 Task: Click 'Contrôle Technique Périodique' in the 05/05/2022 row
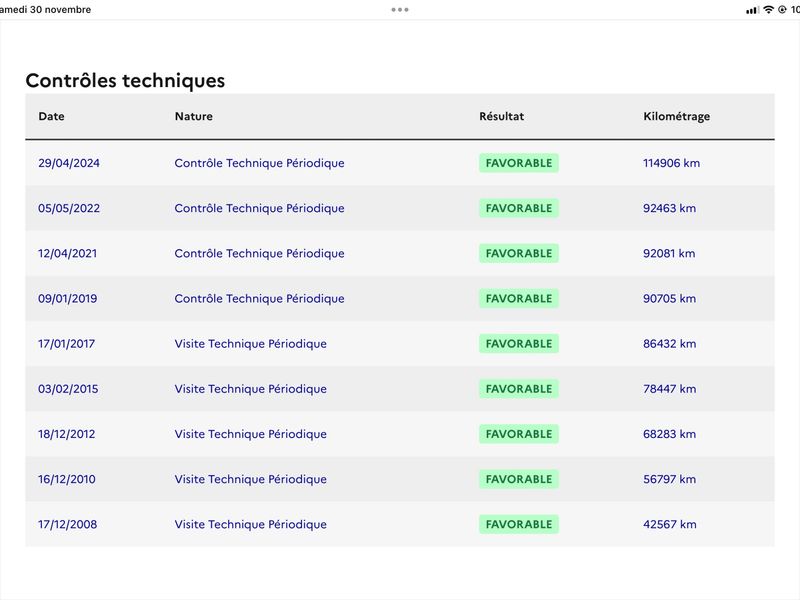coord(259,208)
